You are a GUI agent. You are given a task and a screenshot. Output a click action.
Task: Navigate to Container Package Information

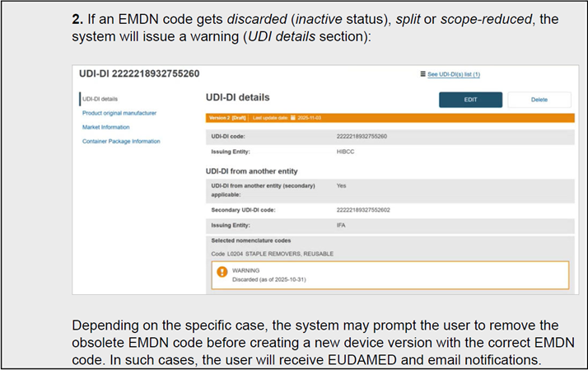(x=121, y=141)
